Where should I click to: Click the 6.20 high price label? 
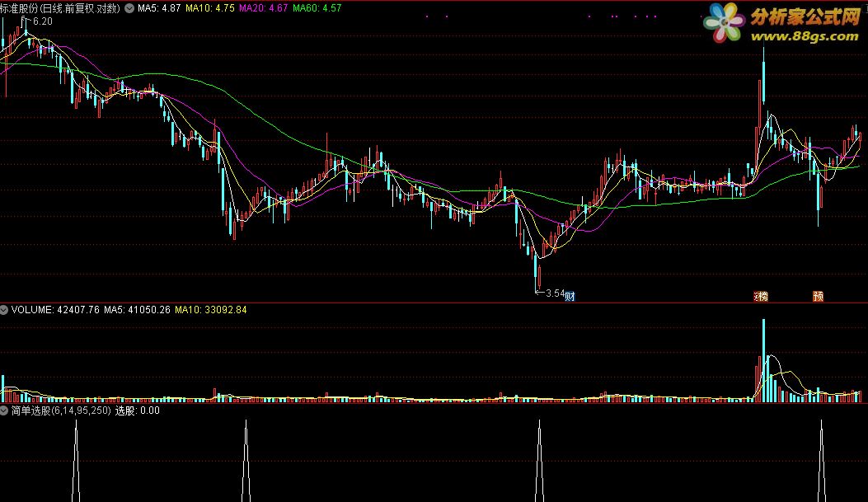click(43, 21)
